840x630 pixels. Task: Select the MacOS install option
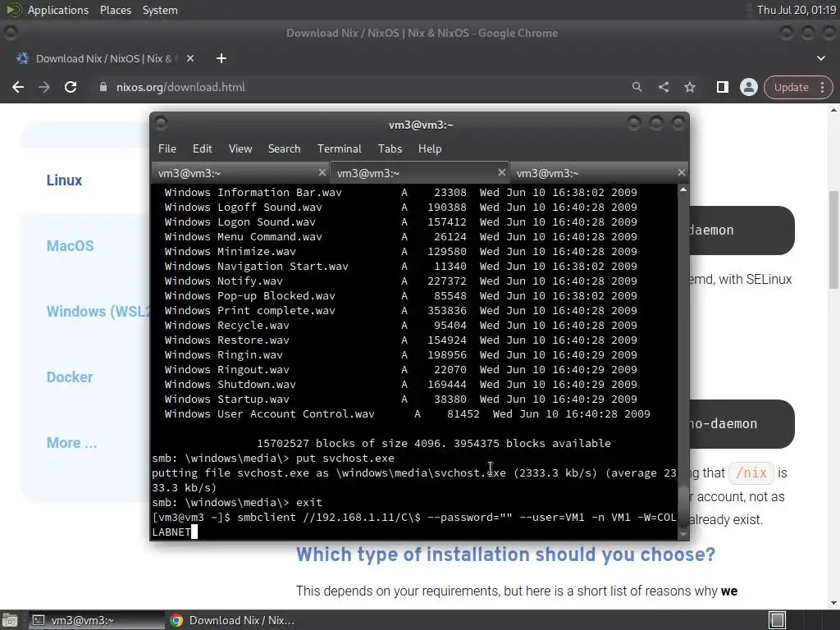tap(71, 246)
